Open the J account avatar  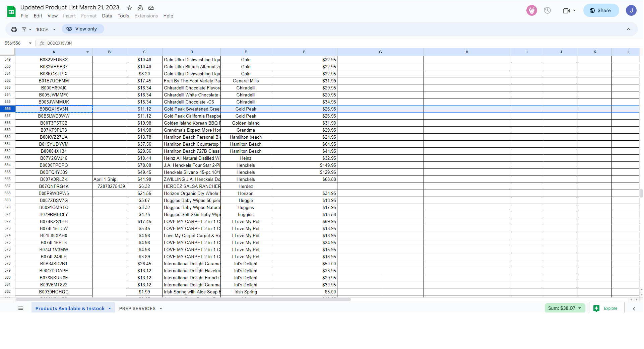click(x=631, y=10)
